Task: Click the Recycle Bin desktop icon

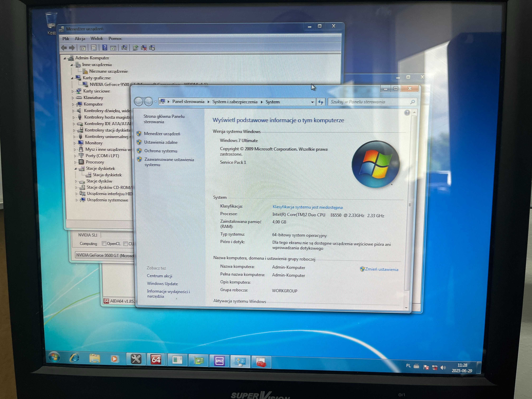Action: pyautogui.click(x=51, y=23)
